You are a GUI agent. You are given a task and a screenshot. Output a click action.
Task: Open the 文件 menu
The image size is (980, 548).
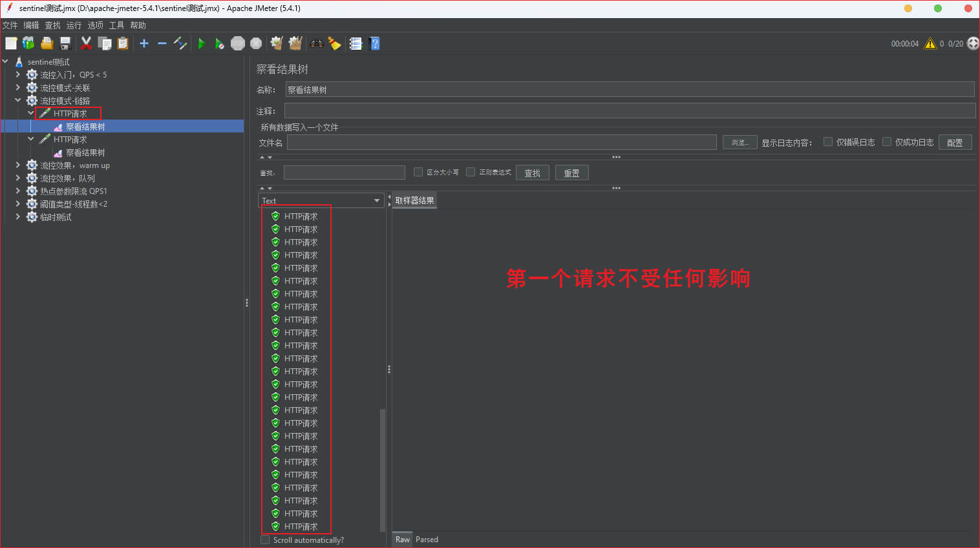click(10, 25)
